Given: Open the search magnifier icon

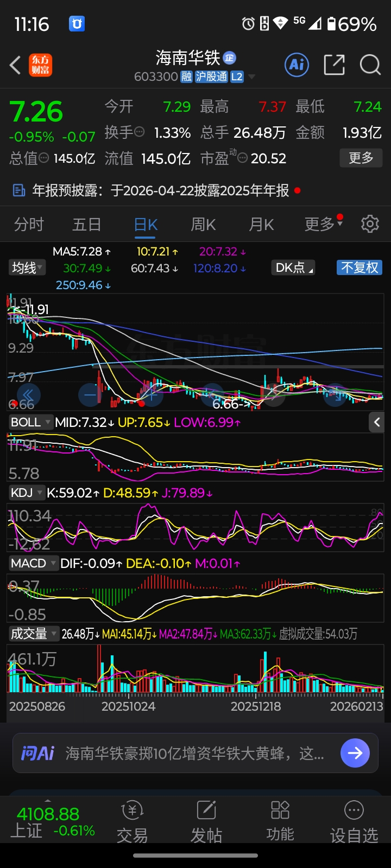Looking at the screenshot, I should point(370,65).
